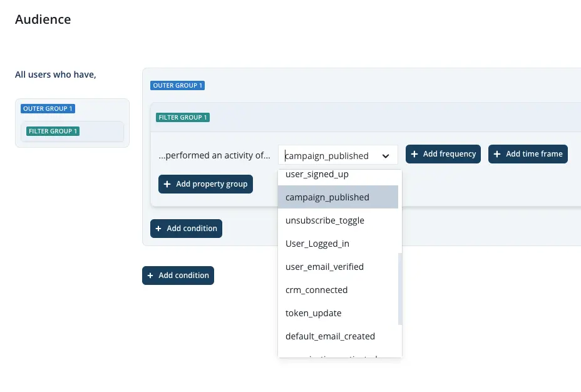Select Filter Group 1 in sidebar outline
The width and height of the screenshot is (581, 392).
click(53, 131)
